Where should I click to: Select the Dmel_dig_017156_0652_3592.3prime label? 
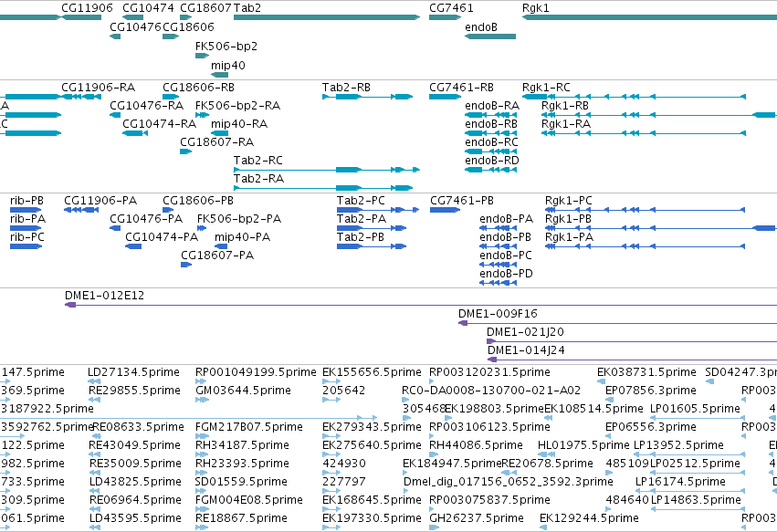click(x=509, y=482)
